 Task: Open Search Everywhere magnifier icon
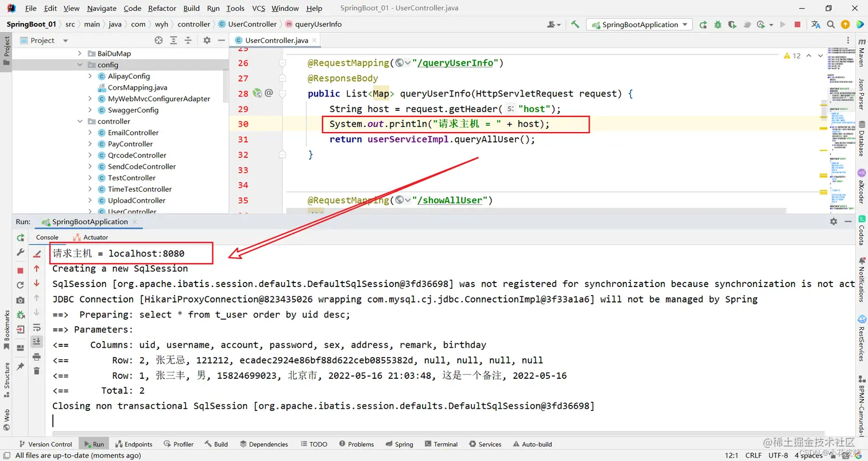[x=831, y=25]
